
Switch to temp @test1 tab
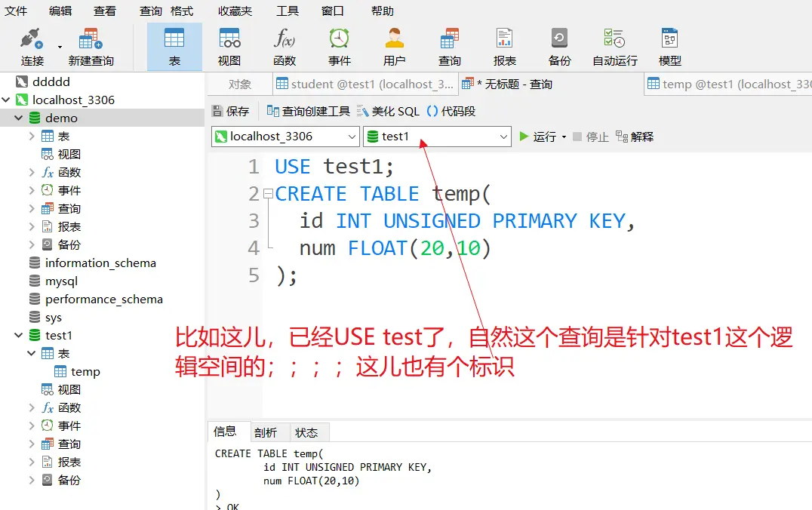click(x=728, y=84)
